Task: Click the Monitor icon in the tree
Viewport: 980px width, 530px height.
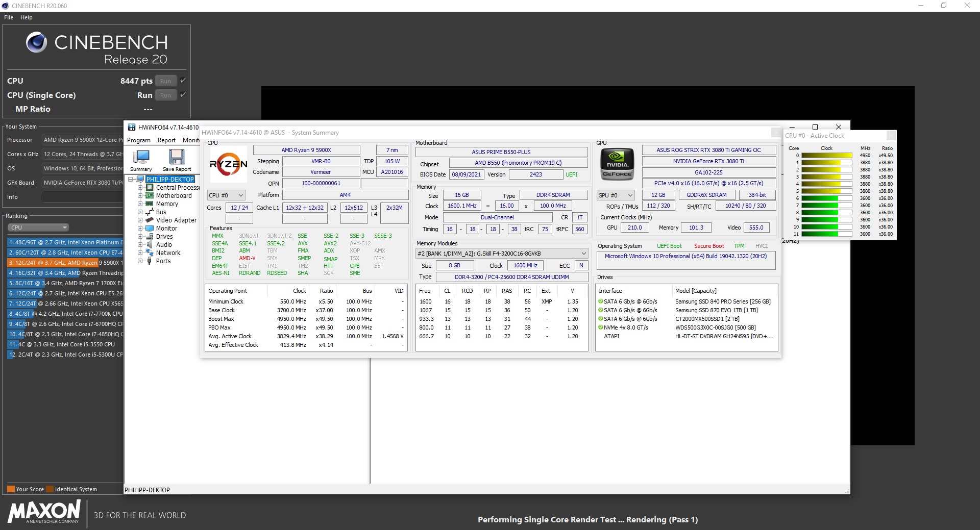Action: click(x=150, y=228)
